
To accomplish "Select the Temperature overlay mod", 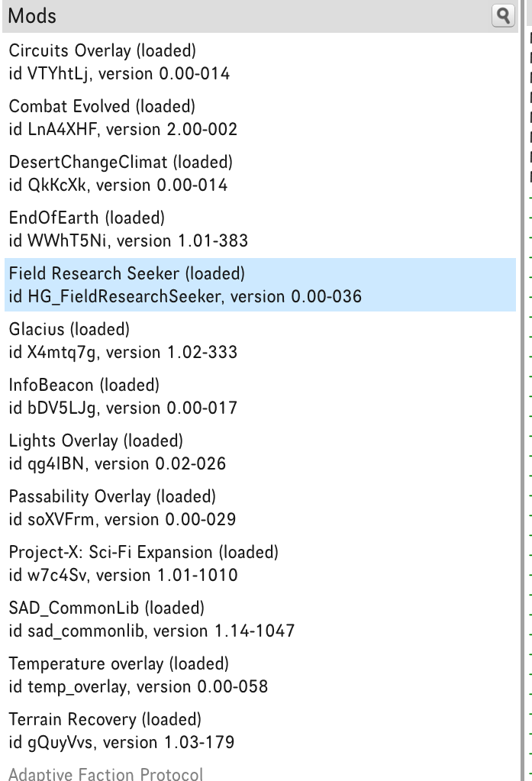I will click(x=118, y=663).
